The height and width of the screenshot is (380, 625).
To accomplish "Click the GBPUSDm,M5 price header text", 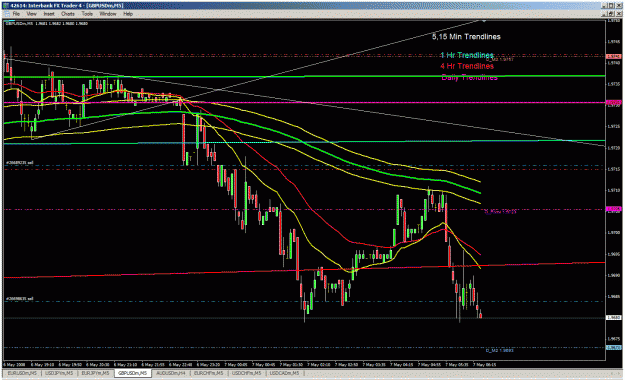I will (x=47, y=24).
